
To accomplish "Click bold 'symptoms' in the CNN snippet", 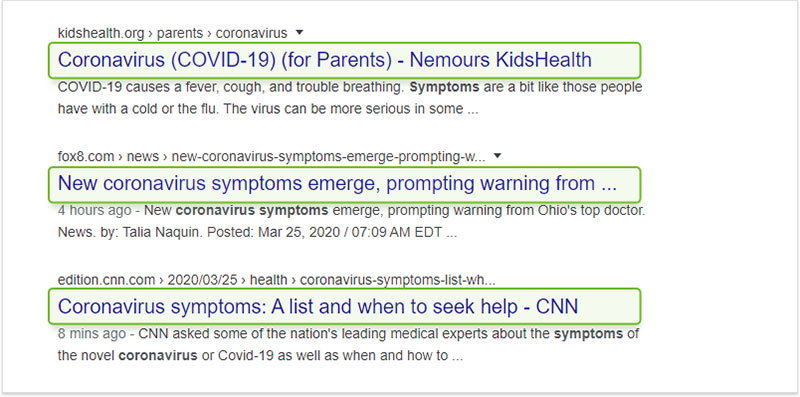I will (x=588, y=335).
